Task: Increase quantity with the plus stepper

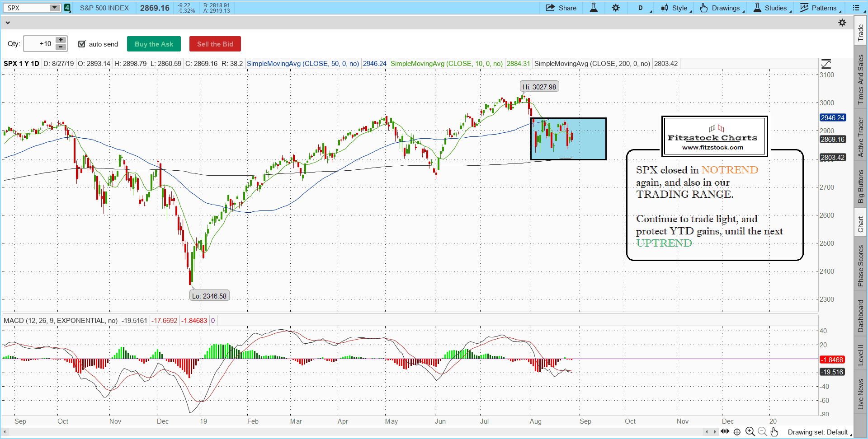Action: point(61,40)
